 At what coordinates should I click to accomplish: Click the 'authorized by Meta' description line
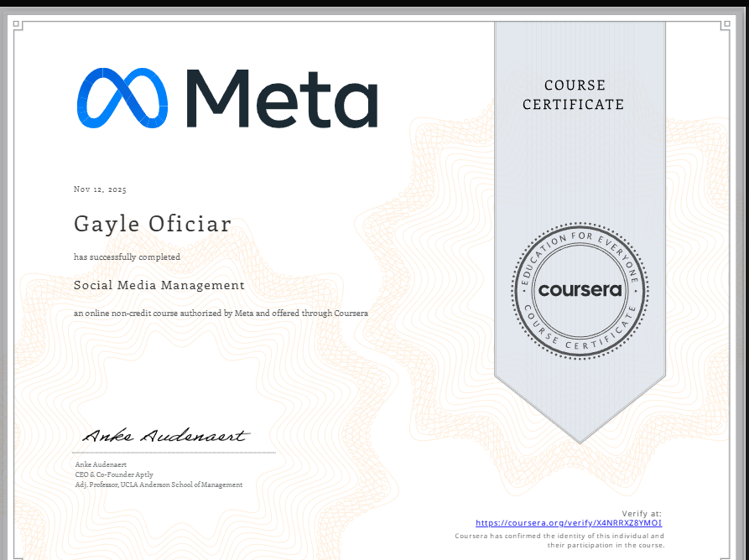[x=221, y=313]
